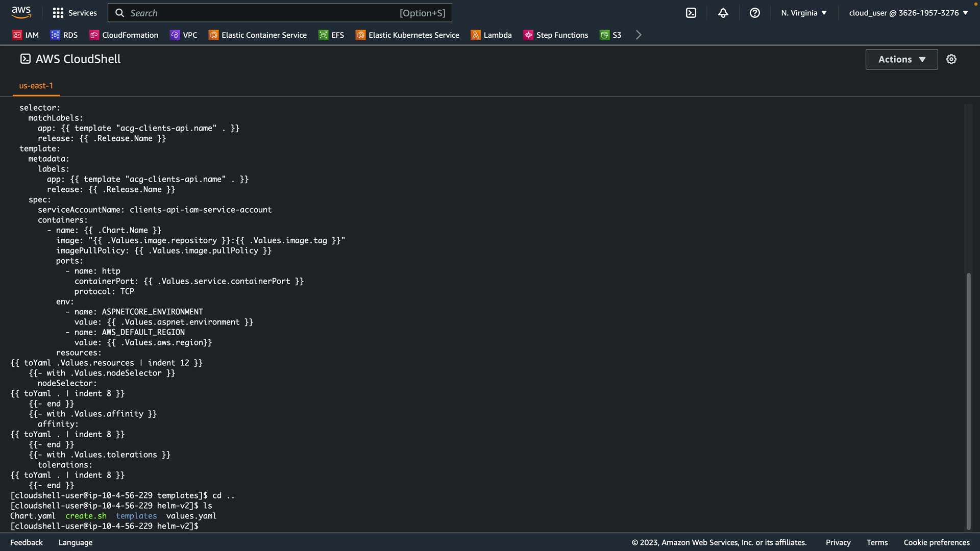Click the AWS logo home icon
The image size is (980, 551).
coord(21,12)
